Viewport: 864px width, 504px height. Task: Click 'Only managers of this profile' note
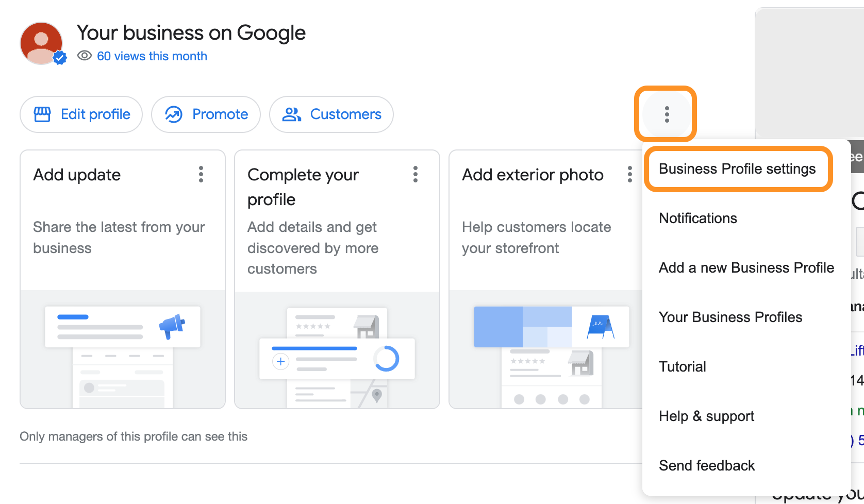134,436
